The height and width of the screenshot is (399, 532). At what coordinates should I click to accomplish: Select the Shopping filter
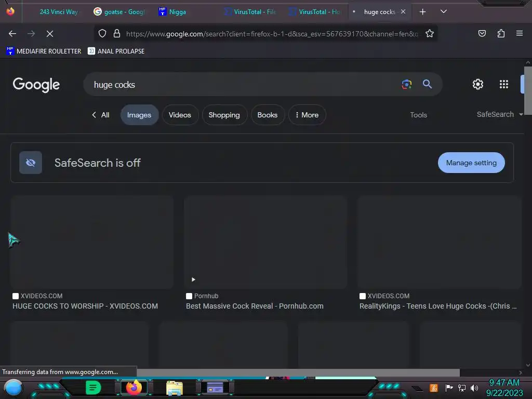coord(224,115)
